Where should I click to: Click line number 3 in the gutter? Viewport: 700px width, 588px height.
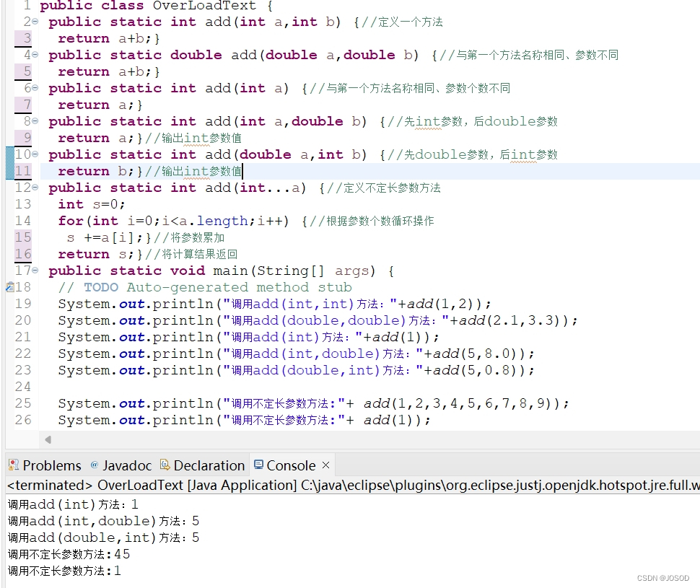tap(27, 38)
